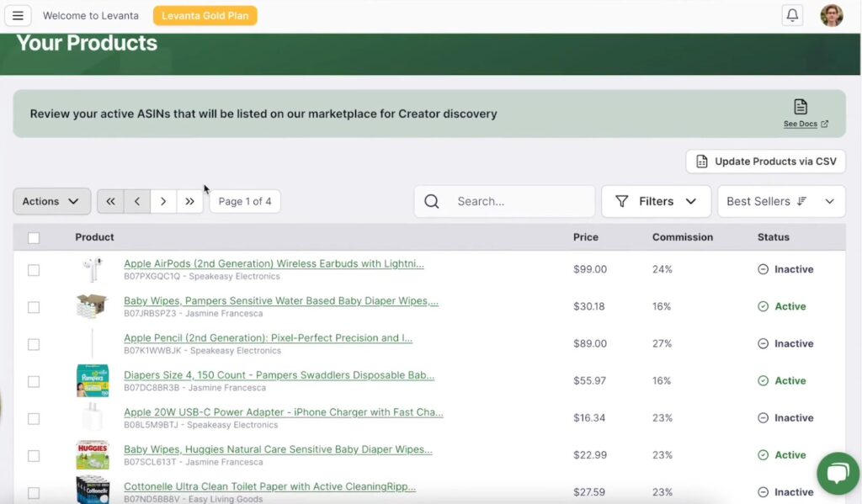Click the Pampers wipes box thumbnail

pyautogui.click(x=91, y=306)
